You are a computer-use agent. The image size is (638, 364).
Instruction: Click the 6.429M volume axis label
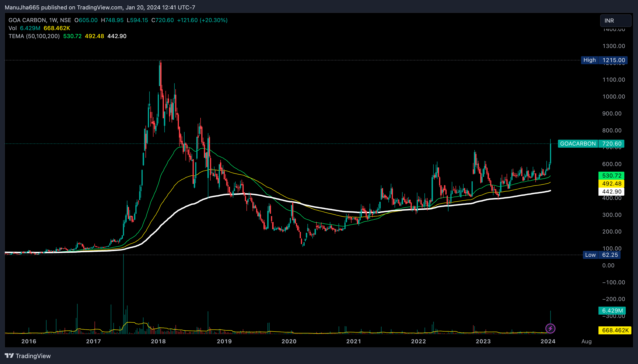[612, 310]
